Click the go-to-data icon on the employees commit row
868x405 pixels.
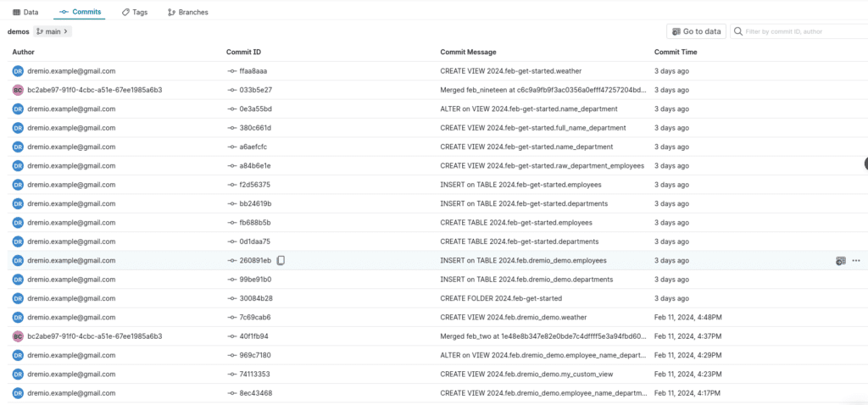coord(841,261)
